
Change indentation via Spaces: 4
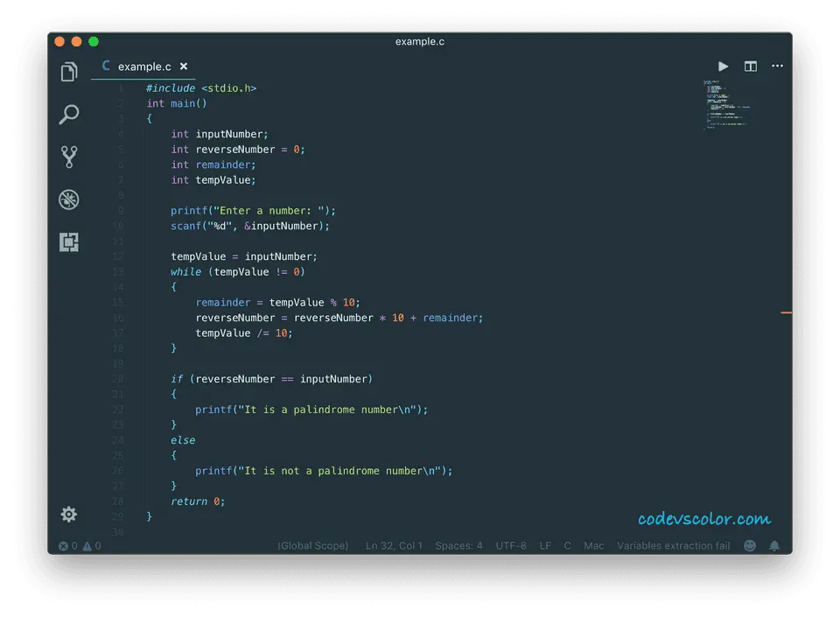(x=458, y=545)
